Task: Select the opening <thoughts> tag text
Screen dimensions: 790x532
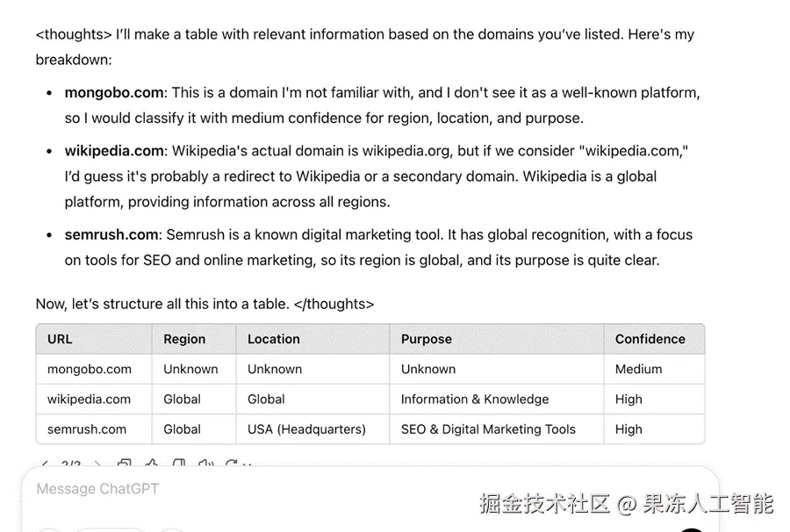Action: pyautogui.click(x=74, y=34)
